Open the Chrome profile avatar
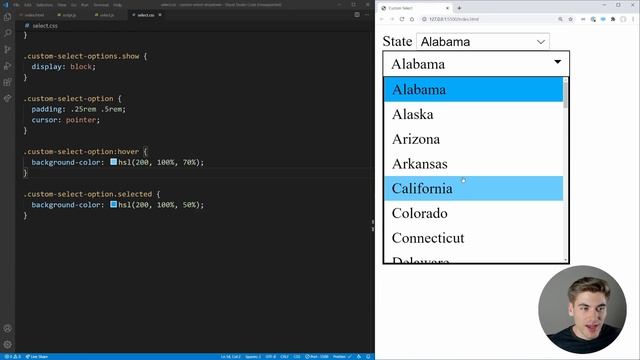This screenshot has height=360, width=640. (x=623, y=19)
